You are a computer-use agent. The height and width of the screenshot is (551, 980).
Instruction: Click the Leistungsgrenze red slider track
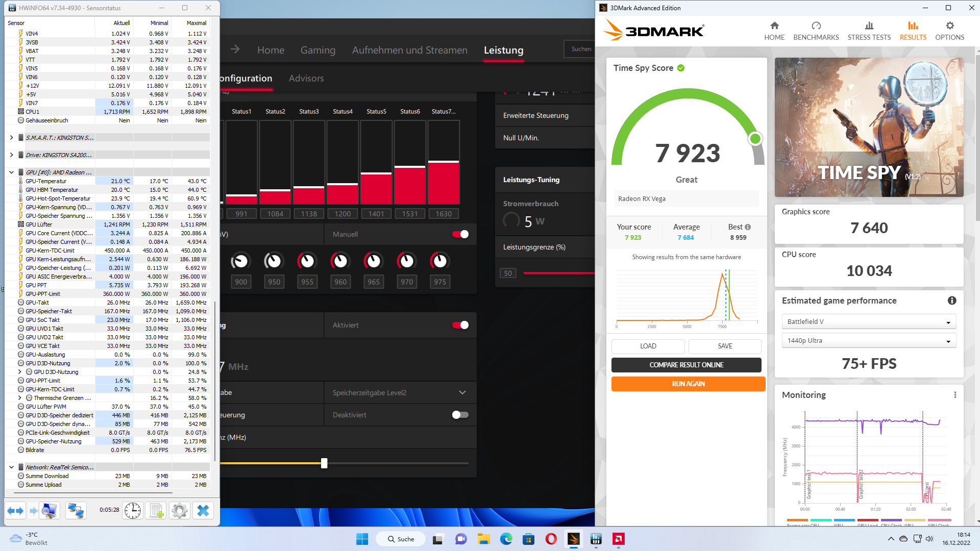pos(559,273)
